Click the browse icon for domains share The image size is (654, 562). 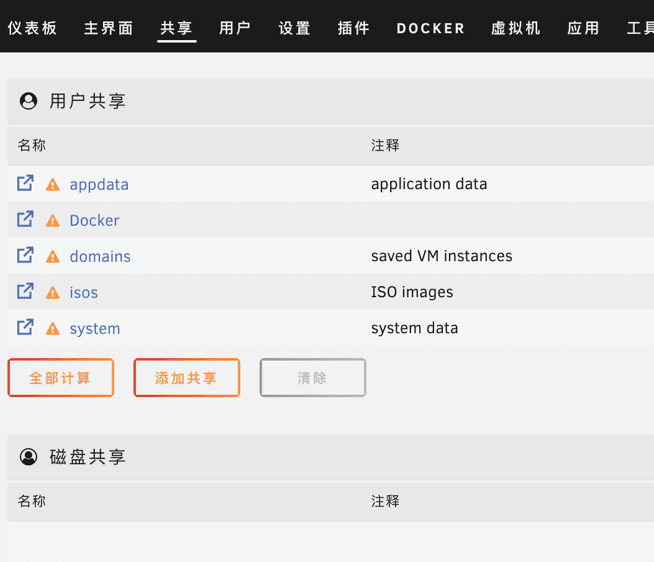pyautogui.click(x=26, y=255)
